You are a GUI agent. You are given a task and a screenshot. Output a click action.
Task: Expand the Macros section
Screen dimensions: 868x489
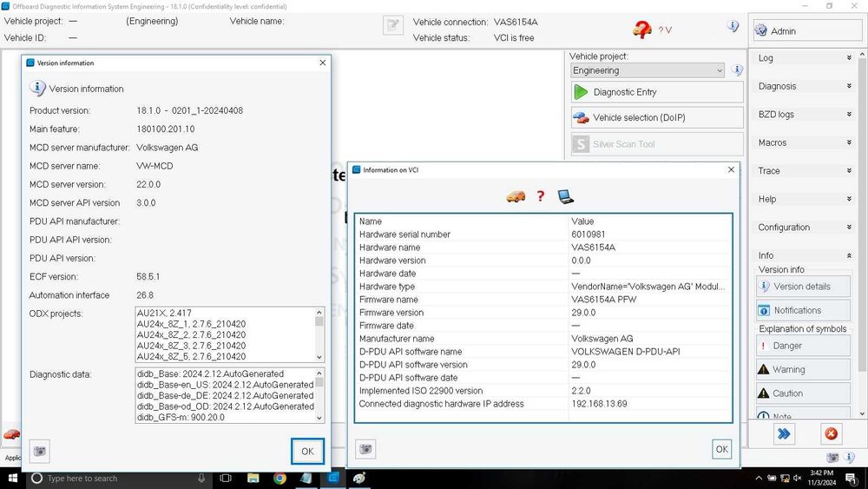(805, 142)
